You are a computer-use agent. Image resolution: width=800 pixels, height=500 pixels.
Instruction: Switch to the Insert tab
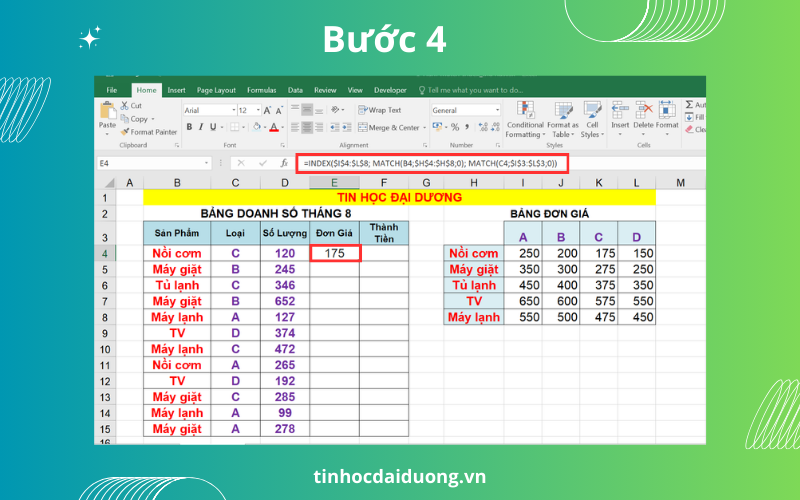pyautogui.click(x=177, y=90)
